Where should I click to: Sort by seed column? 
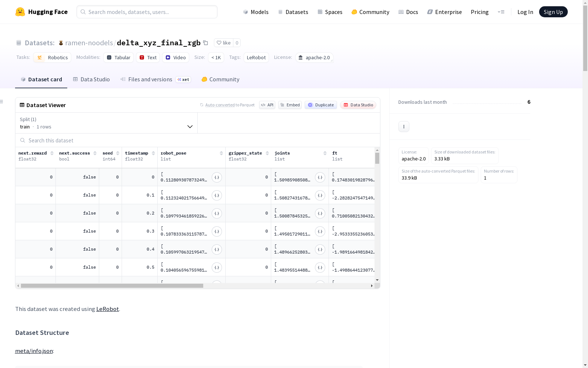pyautogui.click(x=118, y=153)
